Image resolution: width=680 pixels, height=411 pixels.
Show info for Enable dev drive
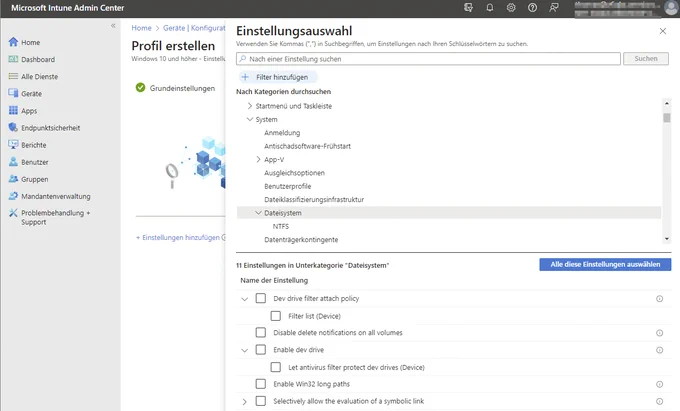pyautogui.click(x=659, y=350)
